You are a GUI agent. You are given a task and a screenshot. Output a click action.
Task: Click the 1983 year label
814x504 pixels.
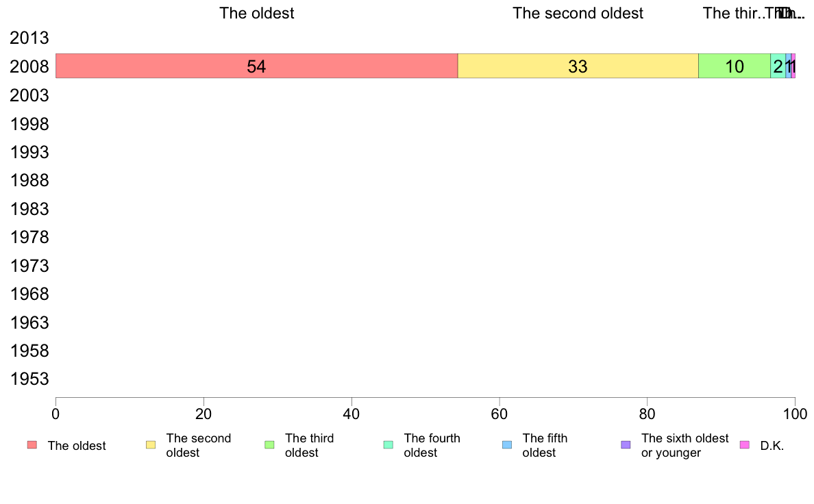[x=29, y=209]
